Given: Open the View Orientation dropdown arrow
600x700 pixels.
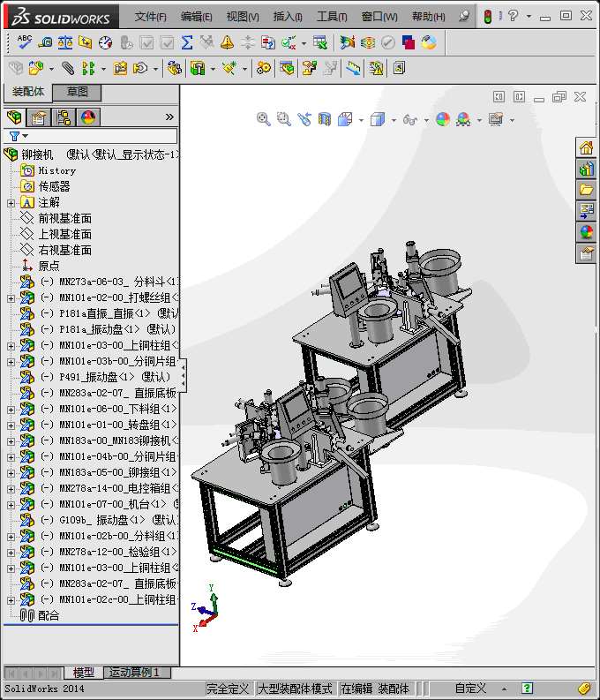Looking at the screenshot, I should point(362,120).
